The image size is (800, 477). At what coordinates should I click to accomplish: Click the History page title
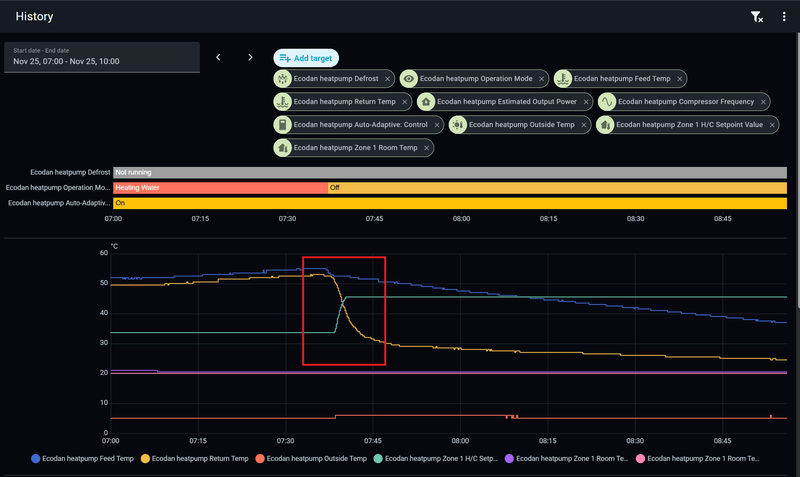[34, 17]
